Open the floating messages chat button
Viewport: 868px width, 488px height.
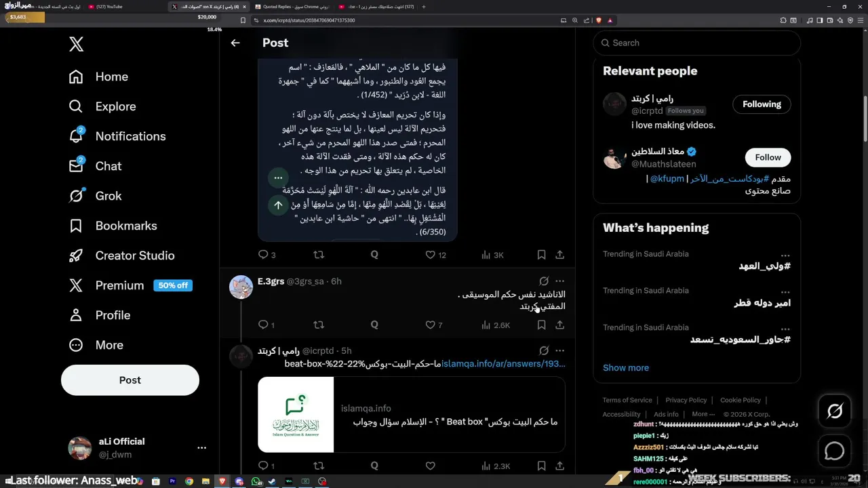(835, 451)
